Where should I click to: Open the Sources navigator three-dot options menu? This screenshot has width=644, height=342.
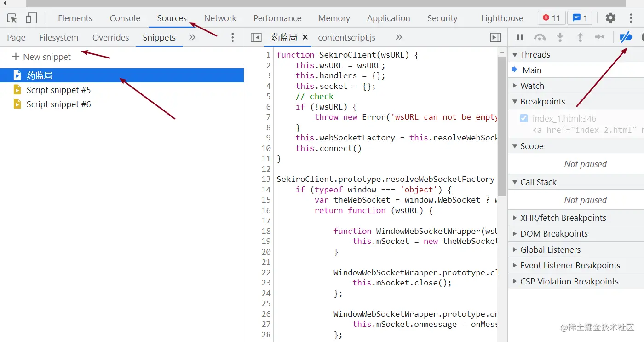click(x=233, y=37)
